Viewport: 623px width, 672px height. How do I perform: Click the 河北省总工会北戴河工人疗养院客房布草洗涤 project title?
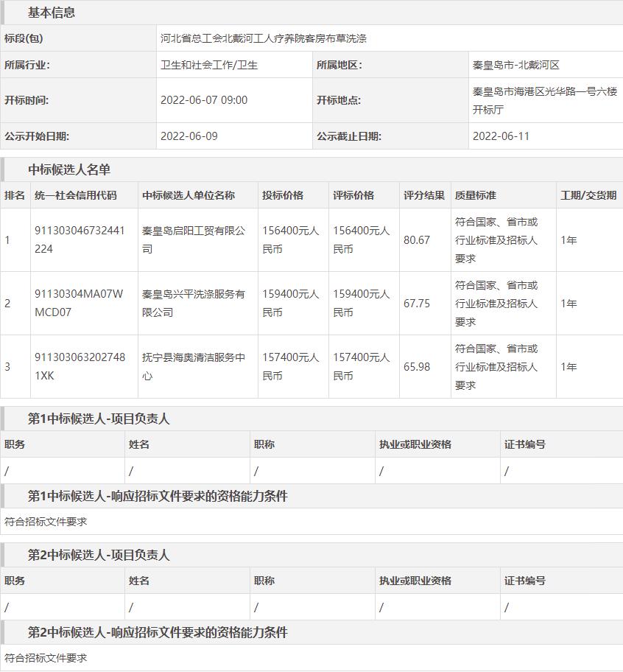click(264, 38)
